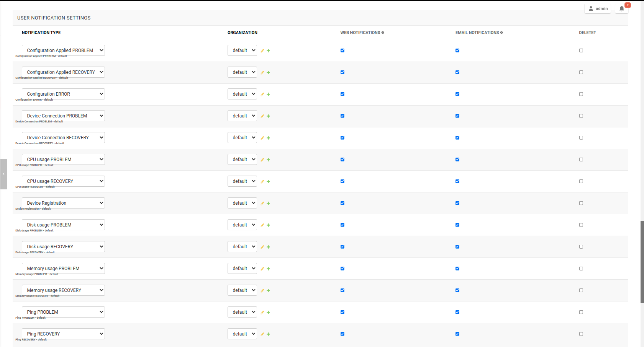644x347 pixels.
Task: Uncheck web notifications for CPU usage RECOVERY
Action: pyautogui.click(x=342, y=181)
